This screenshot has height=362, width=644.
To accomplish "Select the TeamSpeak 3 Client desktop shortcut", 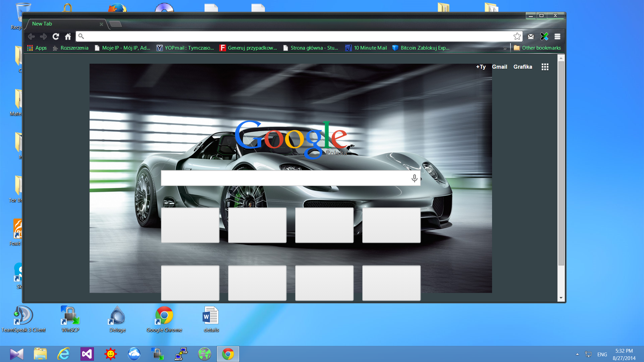I will point(23,319).
